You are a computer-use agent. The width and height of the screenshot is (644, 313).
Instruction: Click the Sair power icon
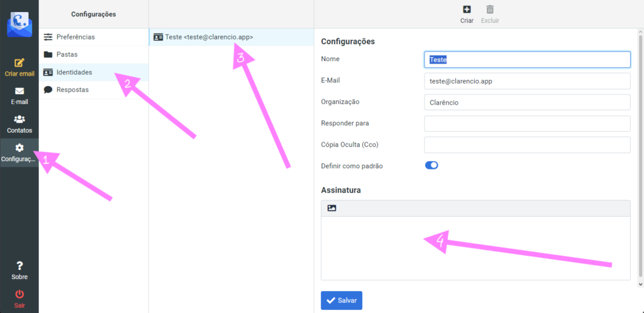(x=19, y=294)
